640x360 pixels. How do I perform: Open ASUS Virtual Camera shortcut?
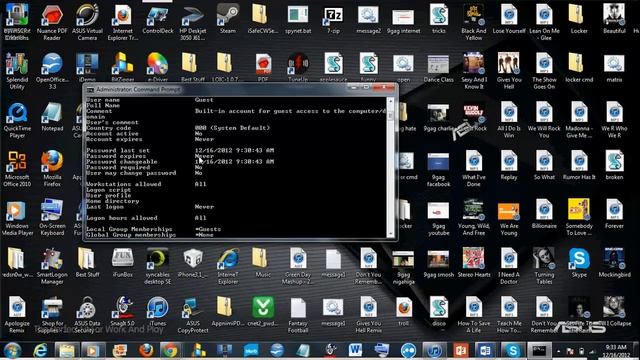87,22
